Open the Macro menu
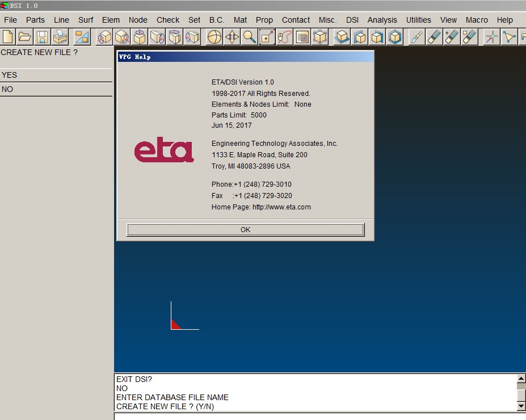 [x=477, y=20]
